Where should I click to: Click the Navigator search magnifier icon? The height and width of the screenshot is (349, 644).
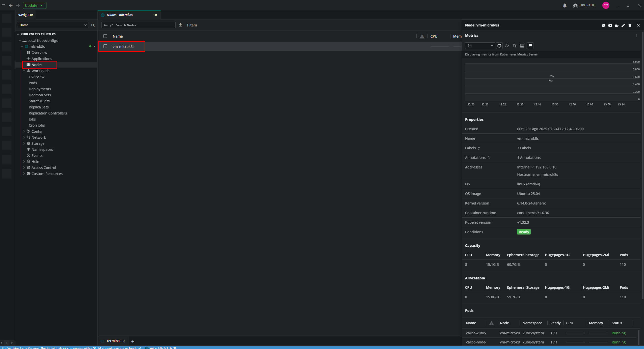point(93,25)
